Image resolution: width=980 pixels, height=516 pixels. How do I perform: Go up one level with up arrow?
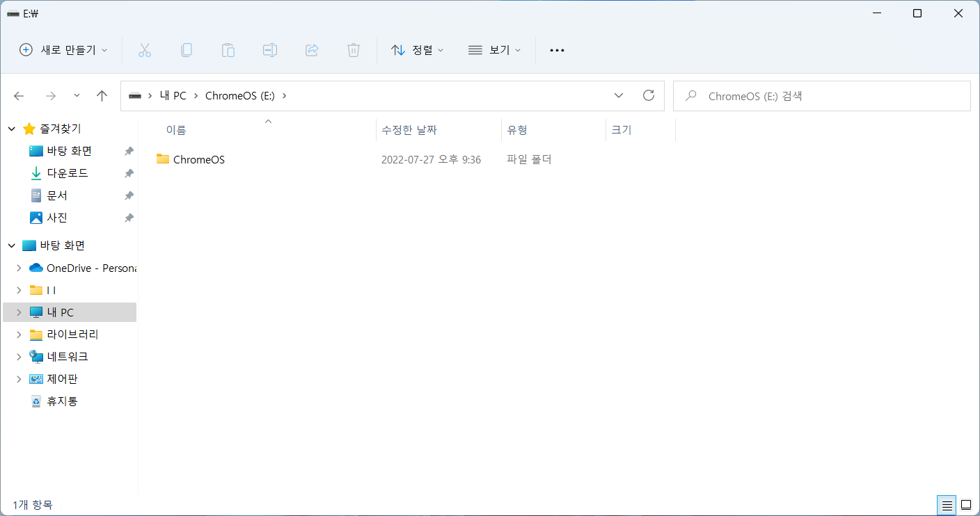(102, 96)
